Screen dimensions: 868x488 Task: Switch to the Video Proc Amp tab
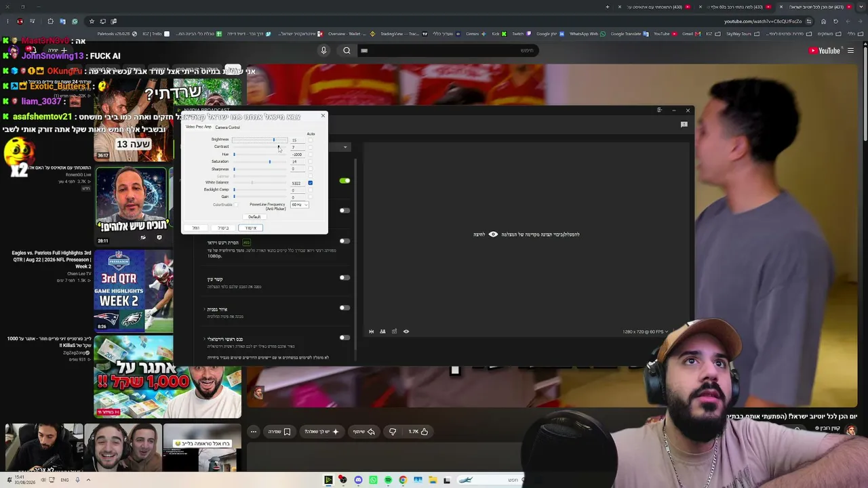199,127
